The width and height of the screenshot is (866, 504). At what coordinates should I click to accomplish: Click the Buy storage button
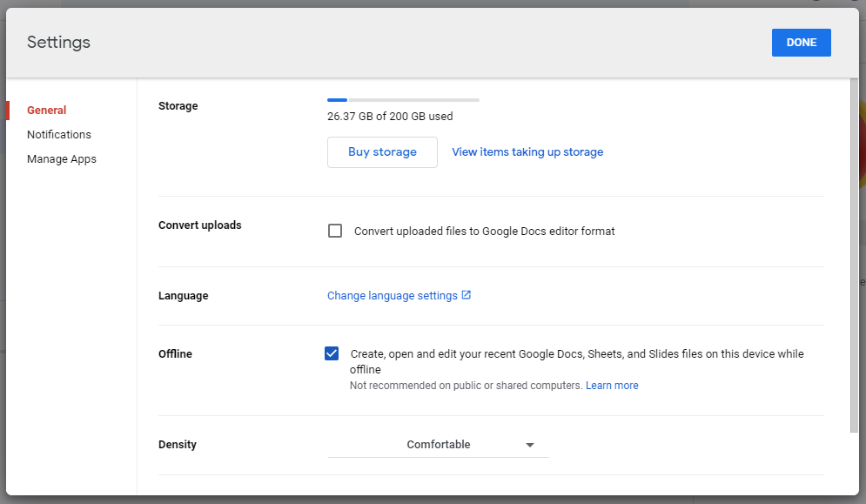pyautogui.click(x=382, y=152)
